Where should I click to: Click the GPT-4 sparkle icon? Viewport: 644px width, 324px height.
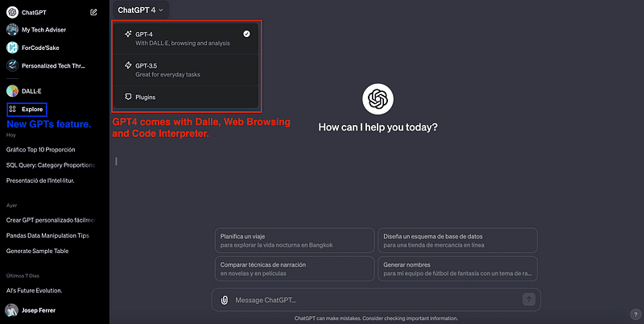[128, 34]
